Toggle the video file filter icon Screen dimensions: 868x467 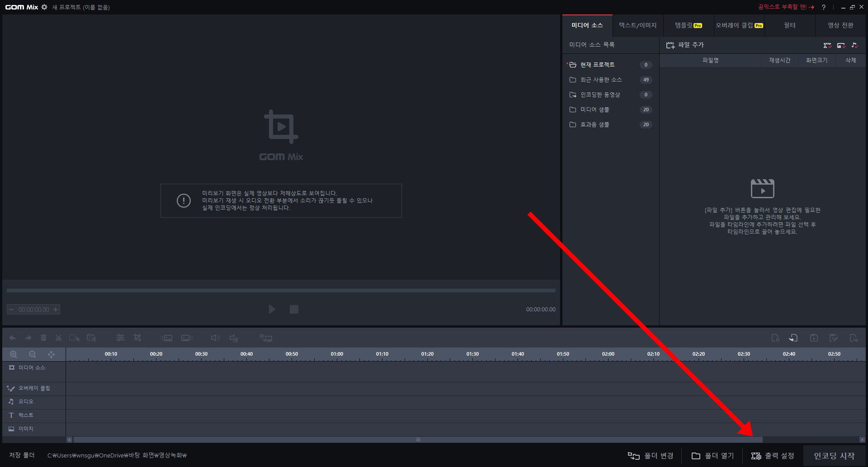(x=827, y=45)
